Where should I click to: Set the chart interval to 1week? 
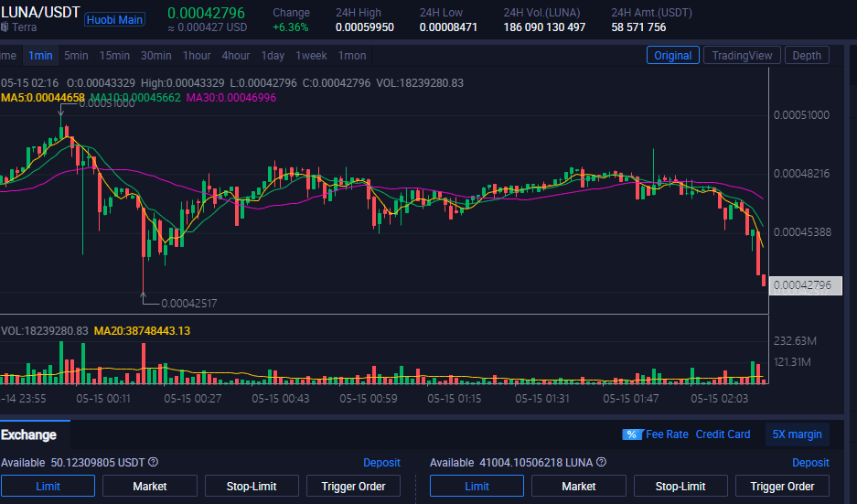pyautogui.click(x=311, y=56)
